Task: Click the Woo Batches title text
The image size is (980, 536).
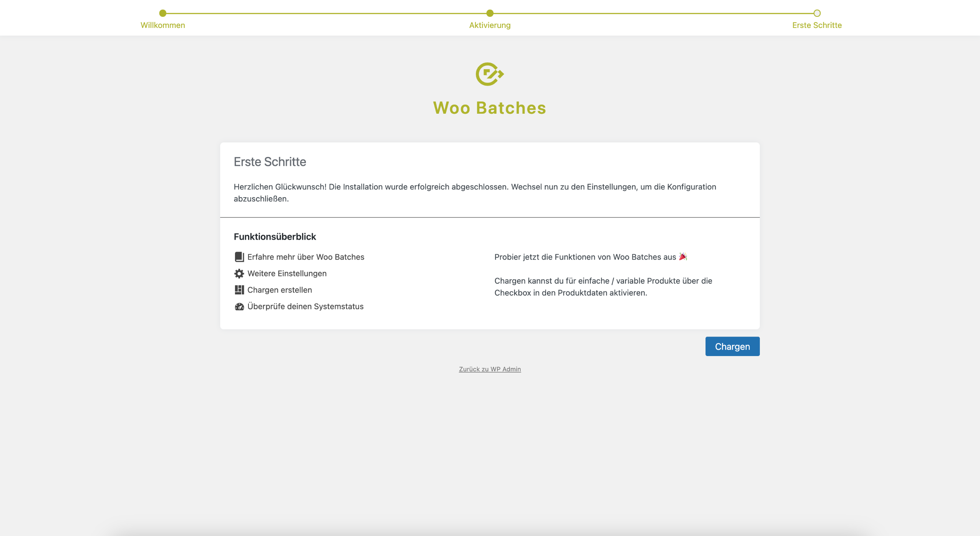Action: pos(490,108)
